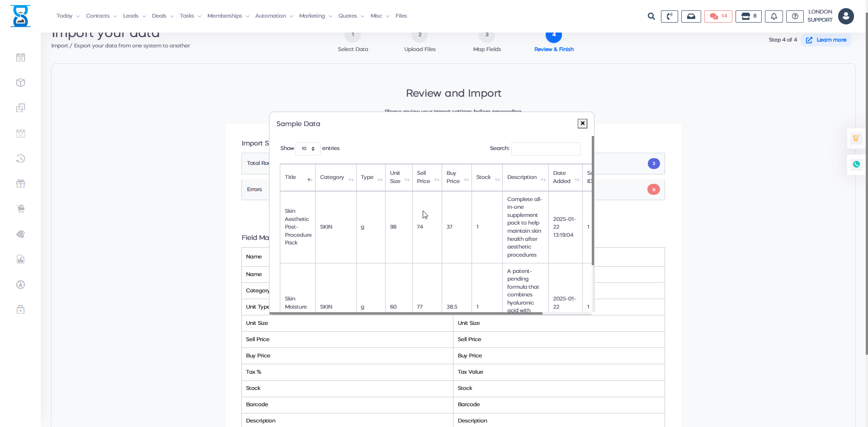Open the Show entries count dropdown
Image resolution: width=868 pixels, height=427 pixels.
point(308,149)
